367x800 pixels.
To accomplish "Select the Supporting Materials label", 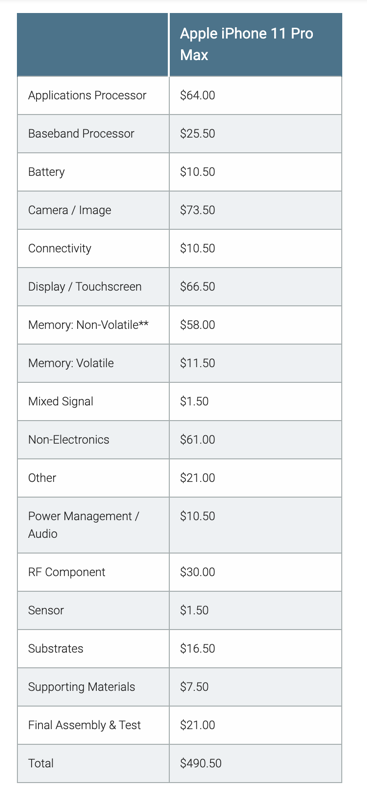I will (82, 687).
